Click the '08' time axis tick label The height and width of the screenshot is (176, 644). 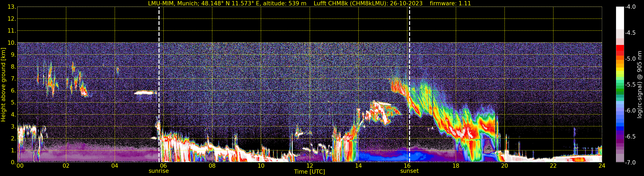click(x=212, y=166)
